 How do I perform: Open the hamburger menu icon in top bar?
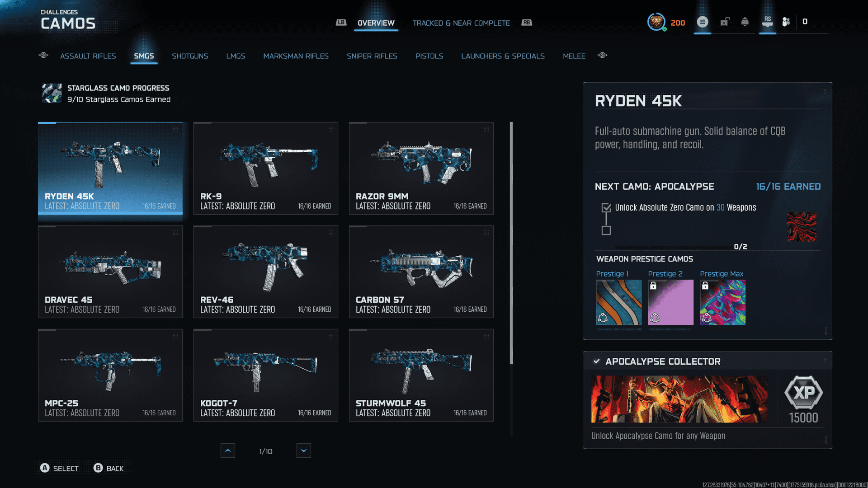702,22
